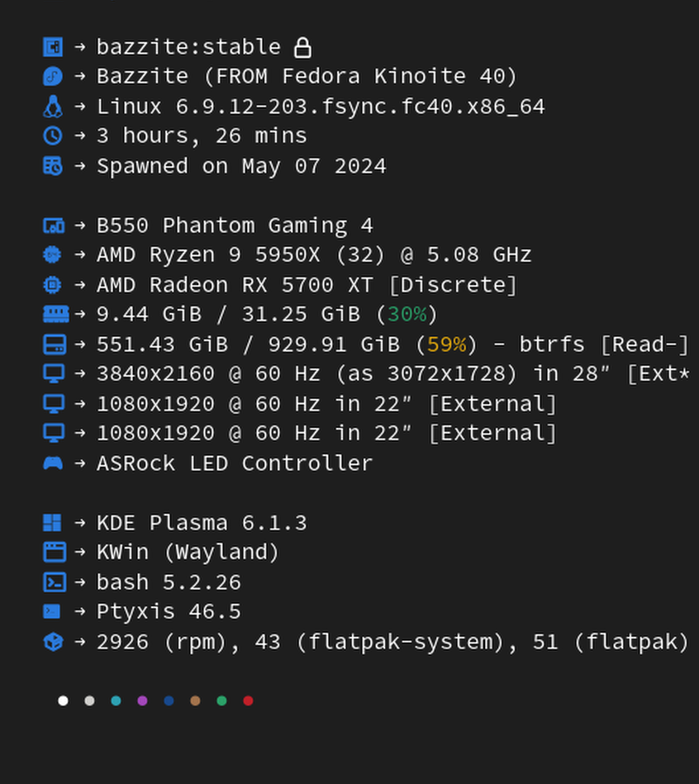Click the package box icon beside rpm count
699x784 pixels.
(x=53, y=642)
